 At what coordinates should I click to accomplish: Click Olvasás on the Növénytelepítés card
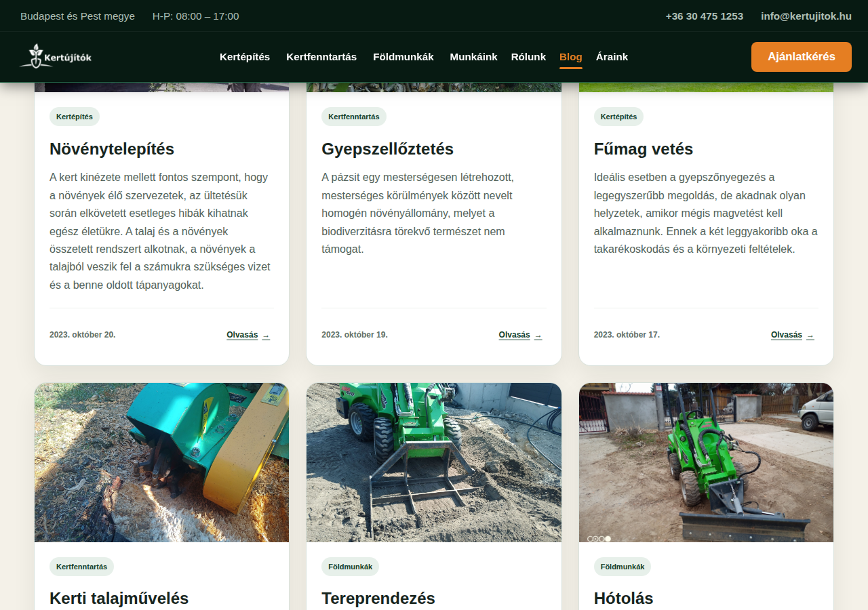[248, 335]
